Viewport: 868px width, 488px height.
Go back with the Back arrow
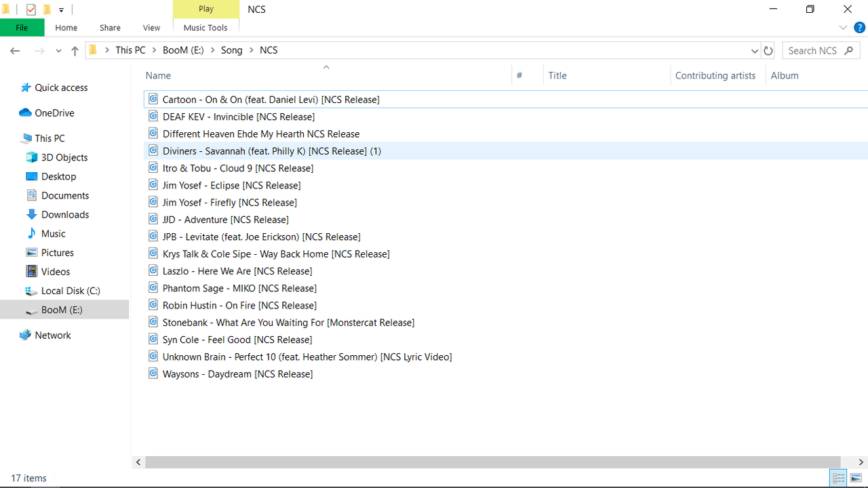click(15, 51)
